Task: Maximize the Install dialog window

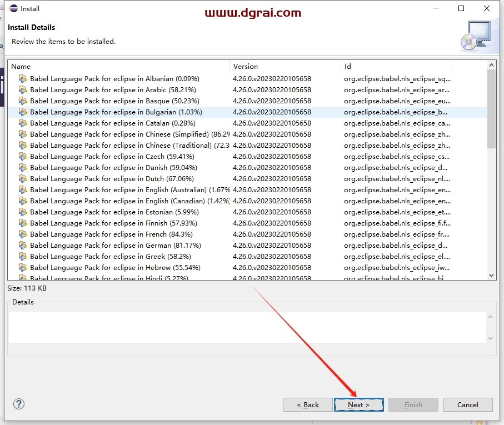Action: pyautogui.click(x=461, y=8)
